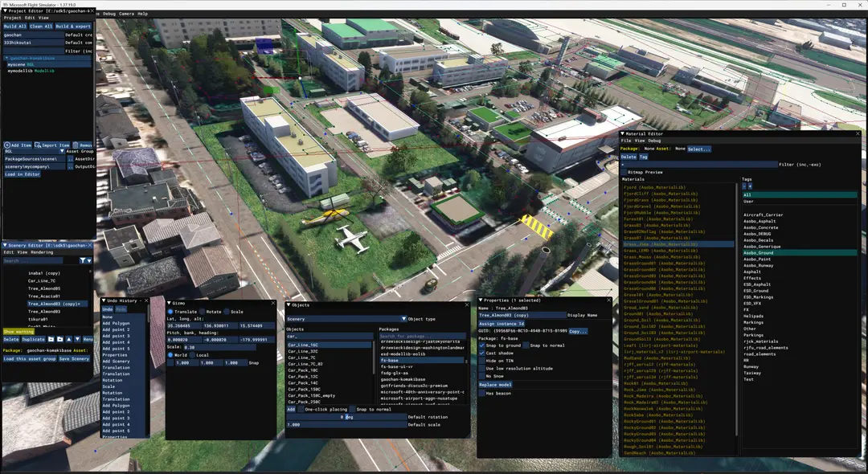Collapse the Gizmo panel triangle
Screen dimensions: 868x474
coord(169,303)
